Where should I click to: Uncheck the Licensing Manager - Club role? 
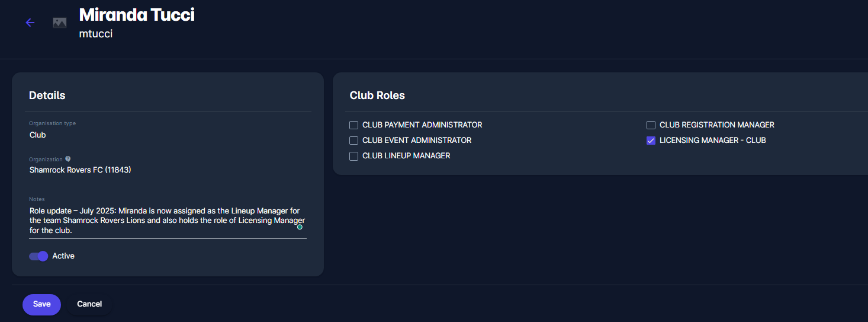(651, 141)
